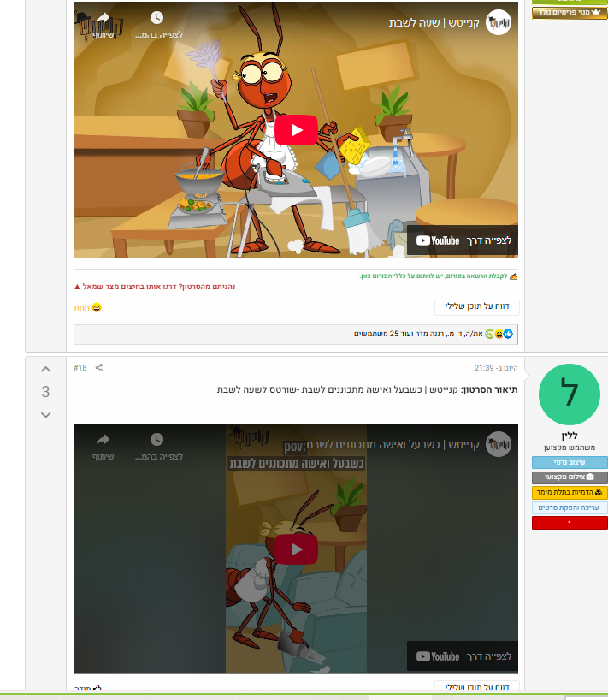
Task: Click watch later clock on 'שעה לשבת' video
Action: pyautogui.click(x=156, y=18)
